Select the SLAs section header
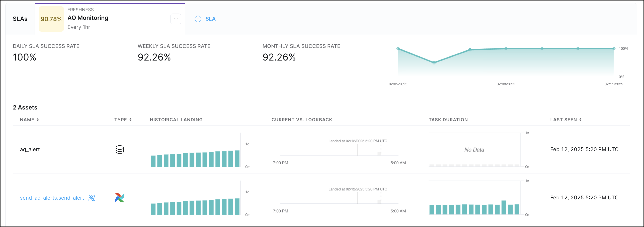 [x=20, y=19]
